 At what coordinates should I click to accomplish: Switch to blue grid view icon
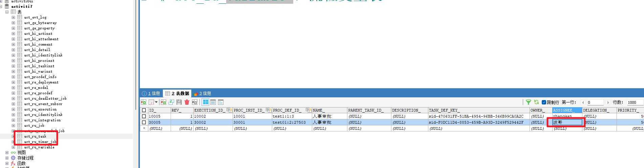206,102
